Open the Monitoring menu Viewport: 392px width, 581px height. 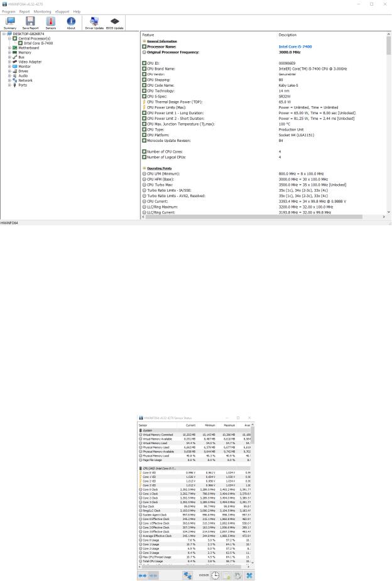(x=42, y=11)
